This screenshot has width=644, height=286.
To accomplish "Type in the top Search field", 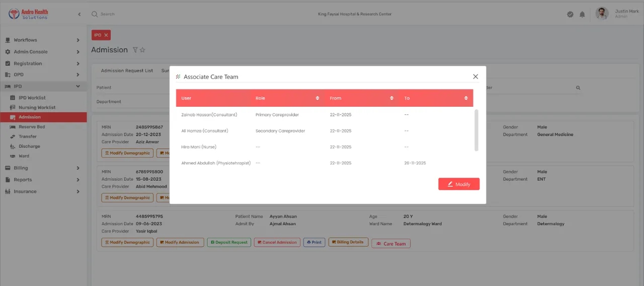I will [108, 14].
